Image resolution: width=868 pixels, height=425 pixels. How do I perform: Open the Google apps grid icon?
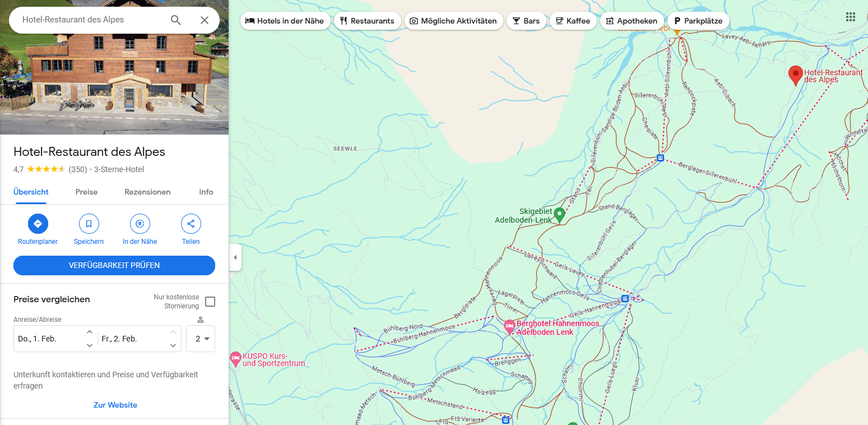pos(851,17)
